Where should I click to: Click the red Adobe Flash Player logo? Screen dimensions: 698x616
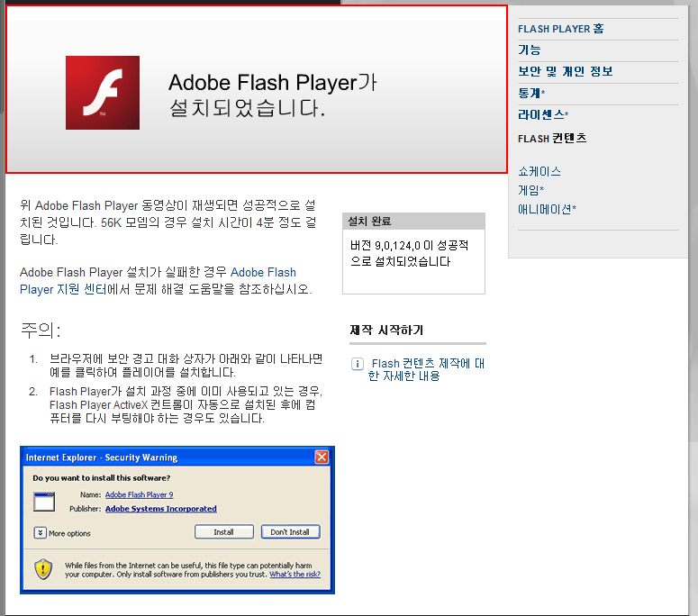click(x=103, y=93)
